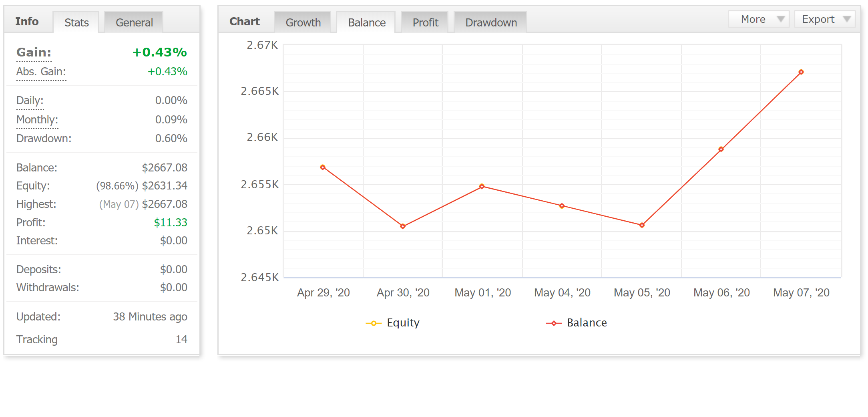
Task: Open the Export dropdown arrow
Action: (846, 19)
